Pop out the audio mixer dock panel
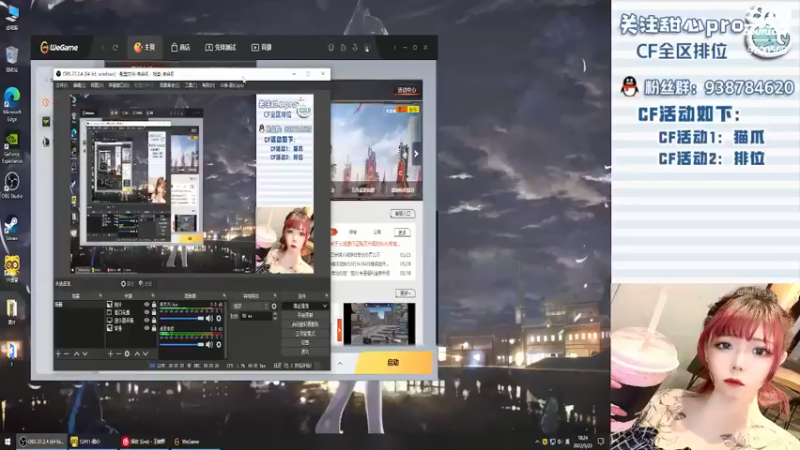The width and height of the screenshot is (800, 450). 223,295
